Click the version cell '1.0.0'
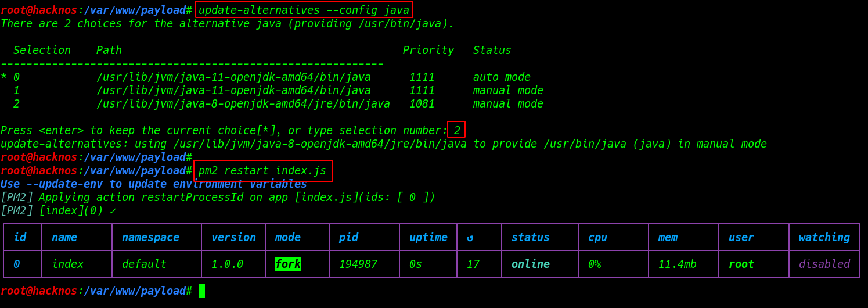Screen dimensions: 868x308 [x=227, y=264]
